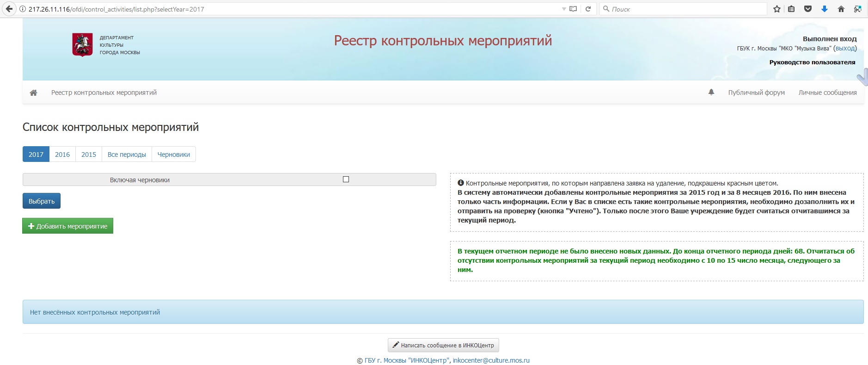Viewport: 868px width, 365px height.
Task: Reload the page with the refresh icon
Action: click(588, 9)
